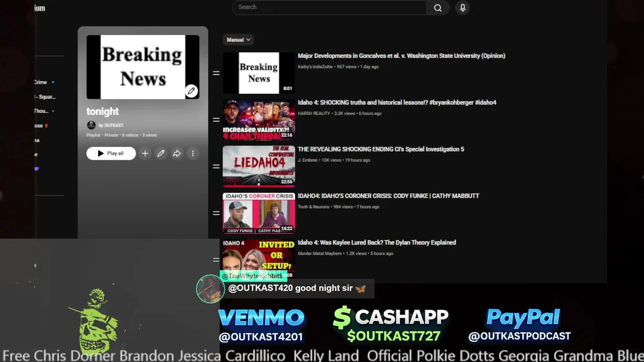Click Cody Funke Cathy Mabbutt thumbnail
644x362 pixels.
pyautogui.click(x=259, y=213)
